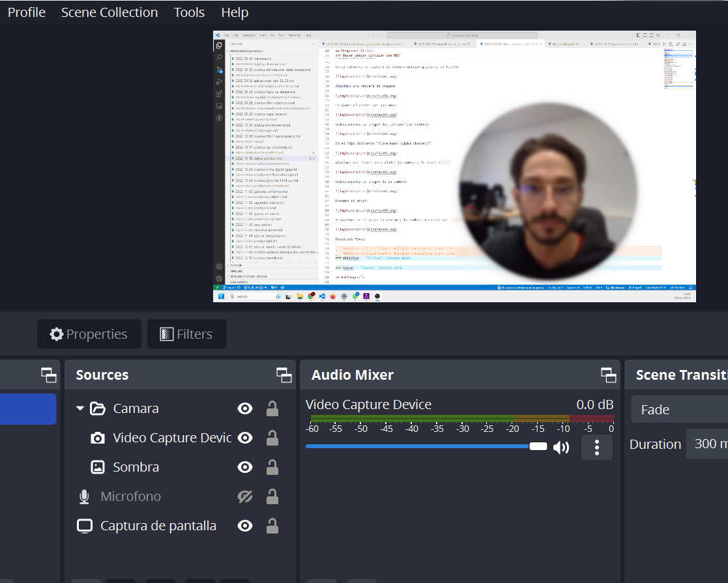Open the Tools menu

point(189,12)
